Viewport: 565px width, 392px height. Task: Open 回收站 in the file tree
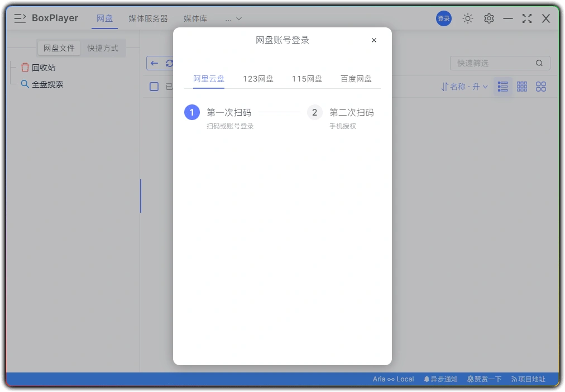[43, 68]
